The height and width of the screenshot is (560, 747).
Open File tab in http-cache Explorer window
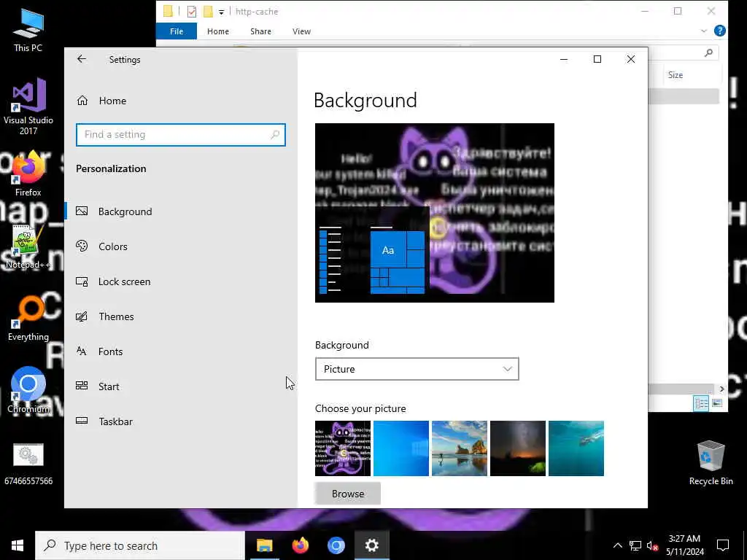point(177,31)
